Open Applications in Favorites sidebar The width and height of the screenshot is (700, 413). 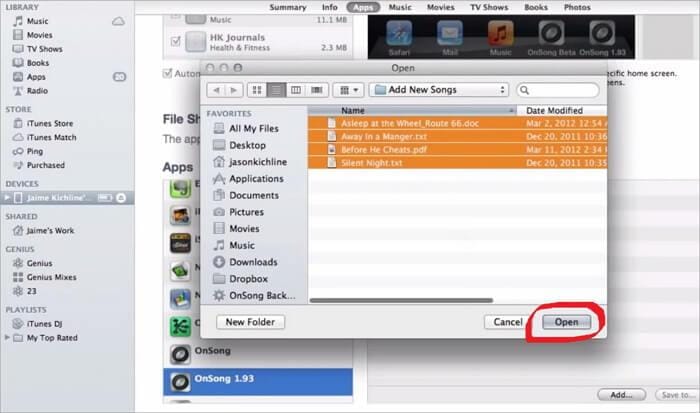click(x=256, y=179)
